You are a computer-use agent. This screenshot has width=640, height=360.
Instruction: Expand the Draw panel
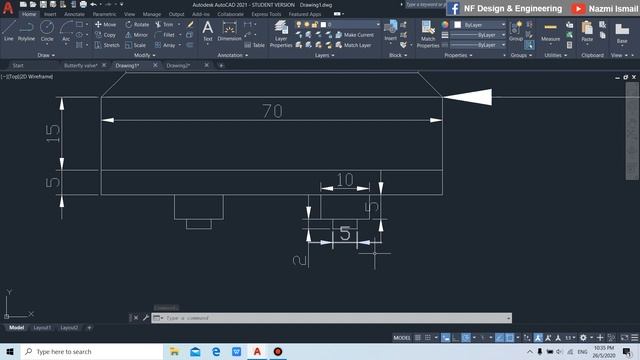coord(46,55)
